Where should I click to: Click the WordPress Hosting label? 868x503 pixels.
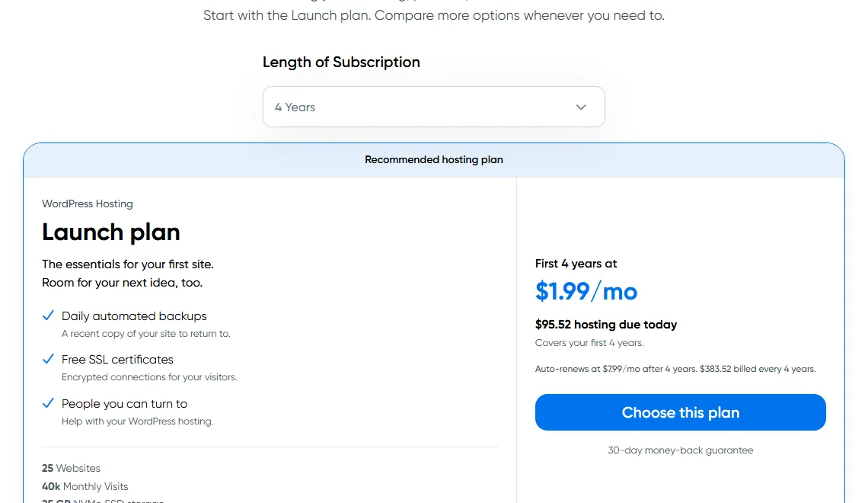click(x=88, y=203)
